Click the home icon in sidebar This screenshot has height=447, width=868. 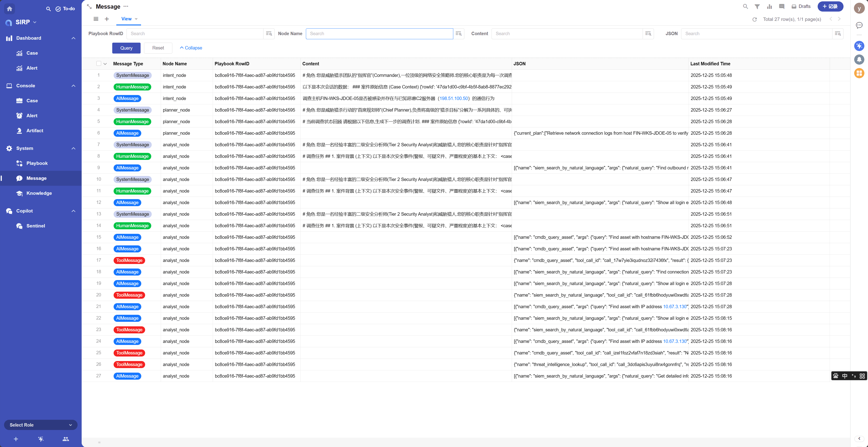pos(10,9)
